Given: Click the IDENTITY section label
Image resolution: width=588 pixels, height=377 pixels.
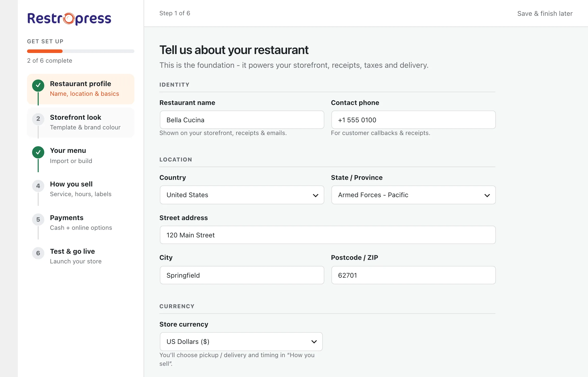Looking at the screenshot, I should click(174, 85).
